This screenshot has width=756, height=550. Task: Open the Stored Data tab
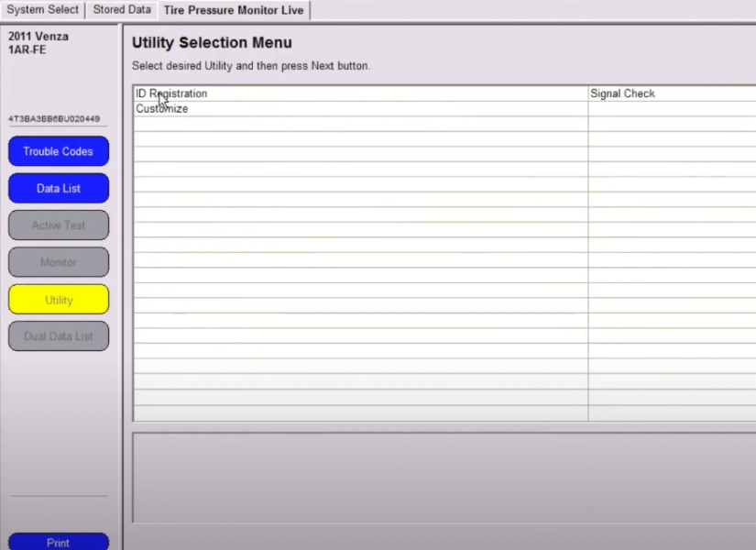click(x=121, y=10)
